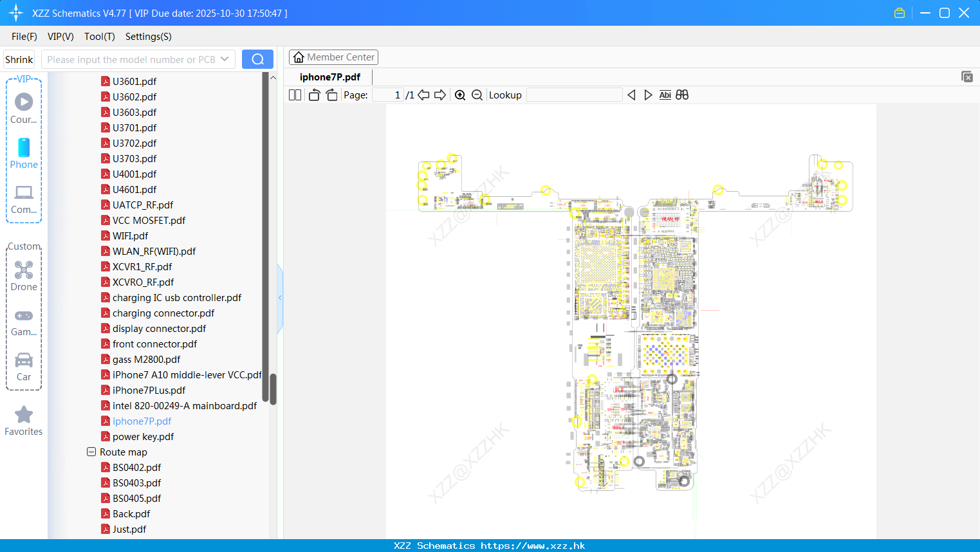The image size is (980, 552).
Task: Select UATCP_RF.pdf file
Action: coord(143,205)
